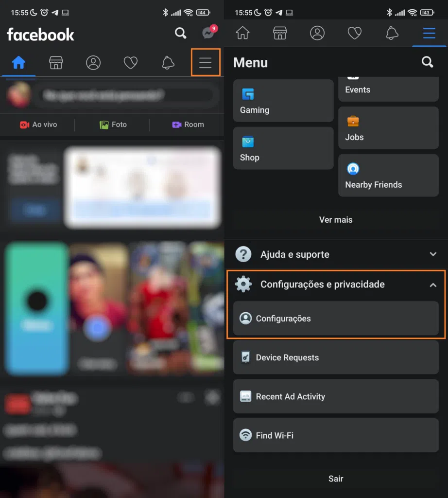Screen dimensions: 448x498
Task: Open the Watch heart icon in the navbar
Action: pos(131,63)
